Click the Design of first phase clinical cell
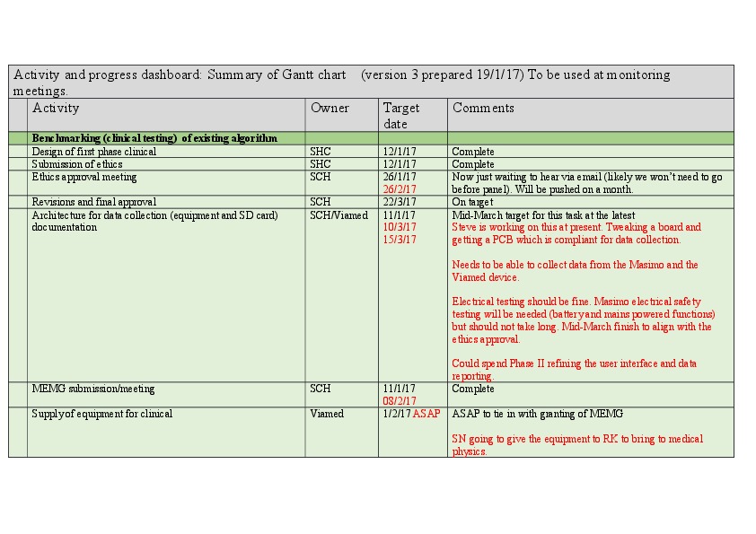The width and height of the screenshot is (756, 534). coord(94,152)
